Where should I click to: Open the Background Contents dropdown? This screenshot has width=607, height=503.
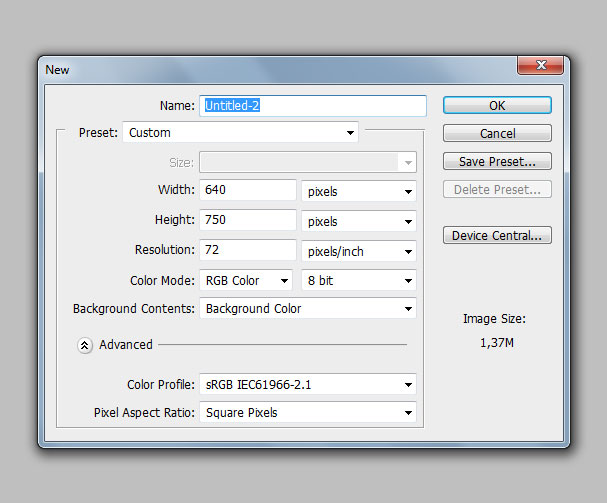pos(308,308)
